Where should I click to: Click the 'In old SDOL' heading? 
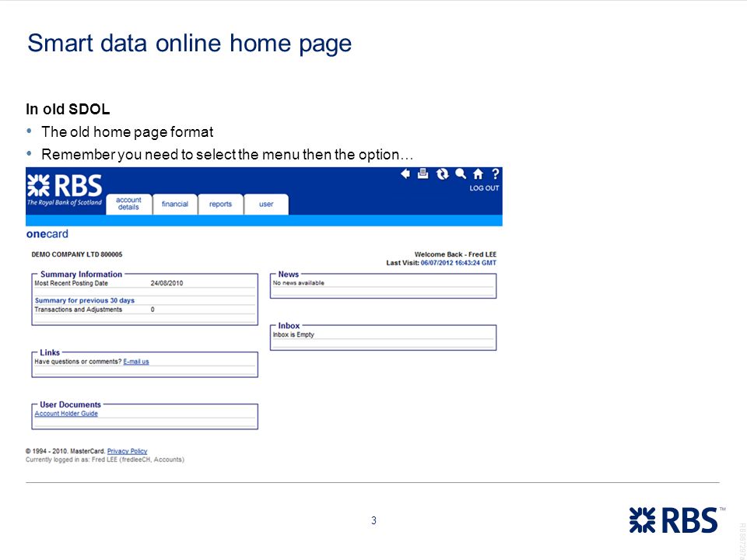(68, 109)
